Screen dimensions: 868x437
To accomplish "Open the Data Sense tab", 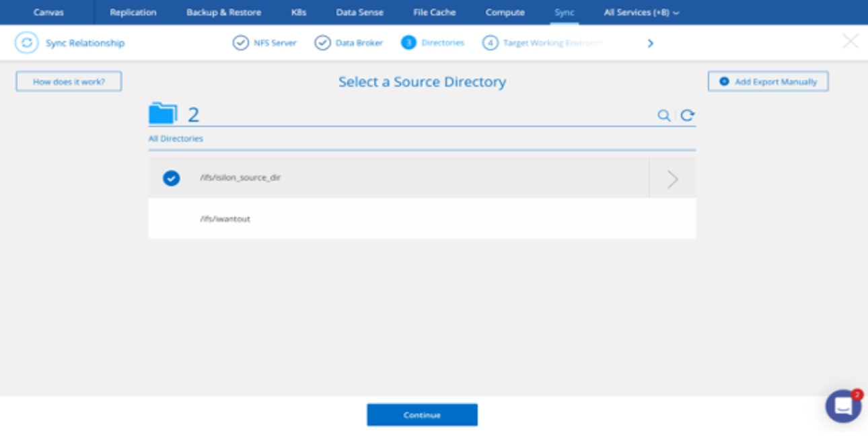I will point(359,13).
